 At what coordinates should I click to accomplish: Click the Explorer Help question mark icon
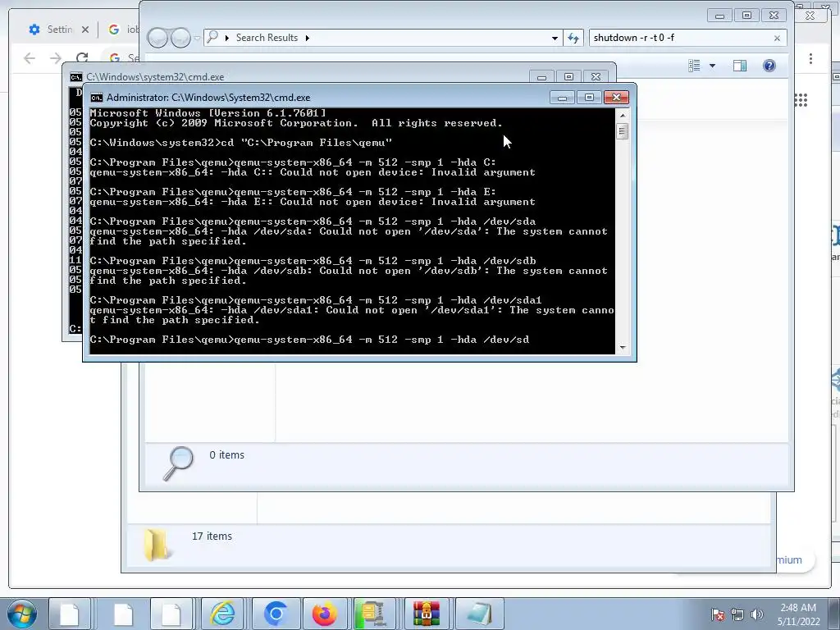point(769,66)
